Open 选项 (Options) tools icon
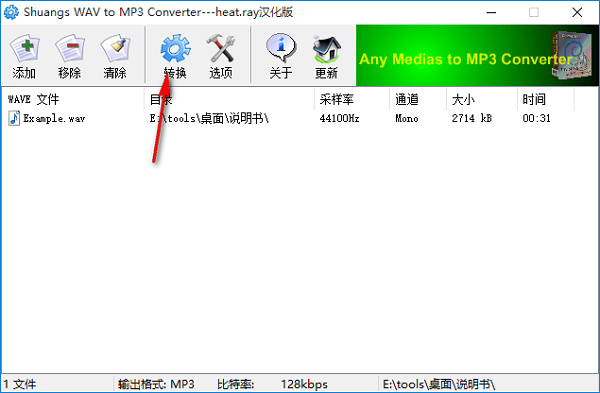 [x=221, y=49]
